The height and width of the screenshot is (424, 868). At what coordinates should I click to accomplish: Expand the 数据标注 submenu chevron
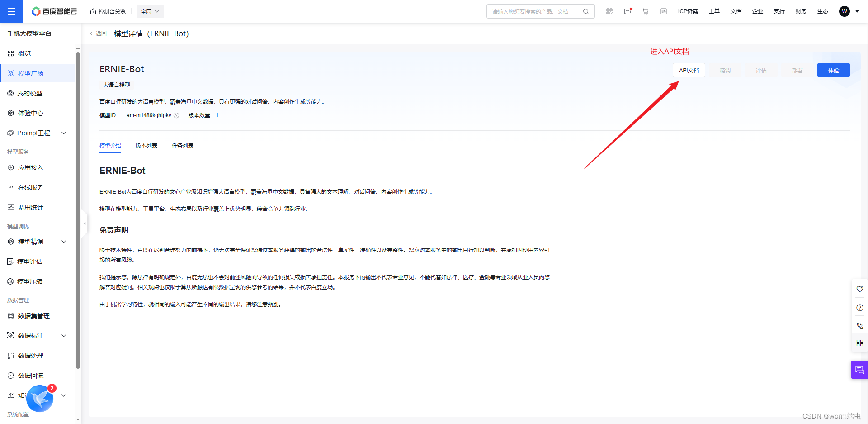tap(64, 336)
